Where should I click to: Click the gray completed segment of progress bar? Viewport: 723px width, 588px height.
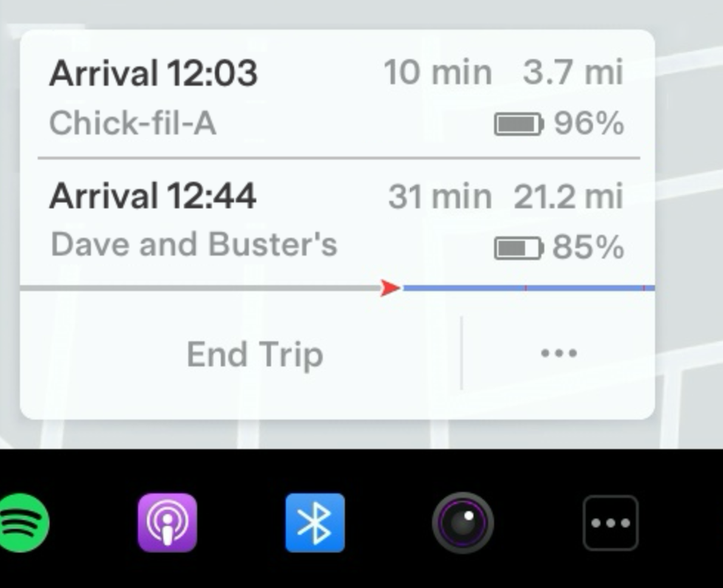coord(199,288)
